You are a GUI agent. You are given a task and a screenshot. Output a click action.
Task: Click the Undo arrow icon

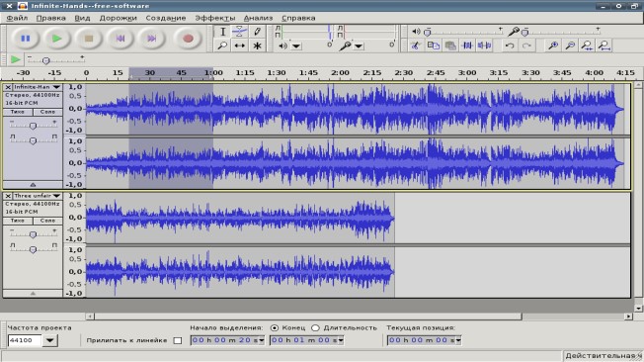point(510,45)
